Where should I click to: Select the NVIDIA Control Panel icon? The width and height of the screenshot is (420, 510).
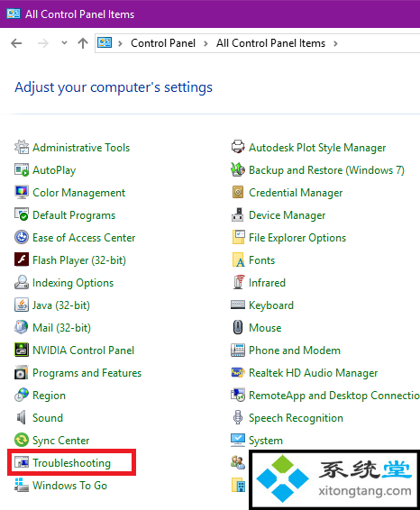tap(22, 350)
